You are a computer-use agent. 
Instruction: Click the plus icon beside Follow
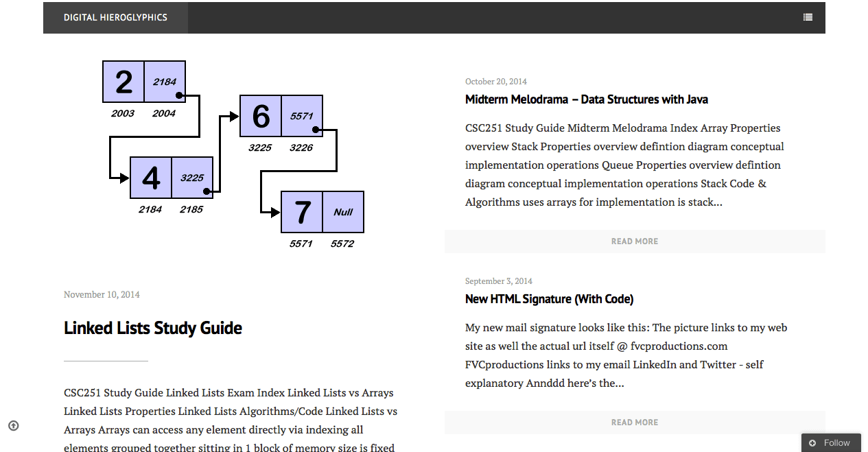[x=812, y=443]
